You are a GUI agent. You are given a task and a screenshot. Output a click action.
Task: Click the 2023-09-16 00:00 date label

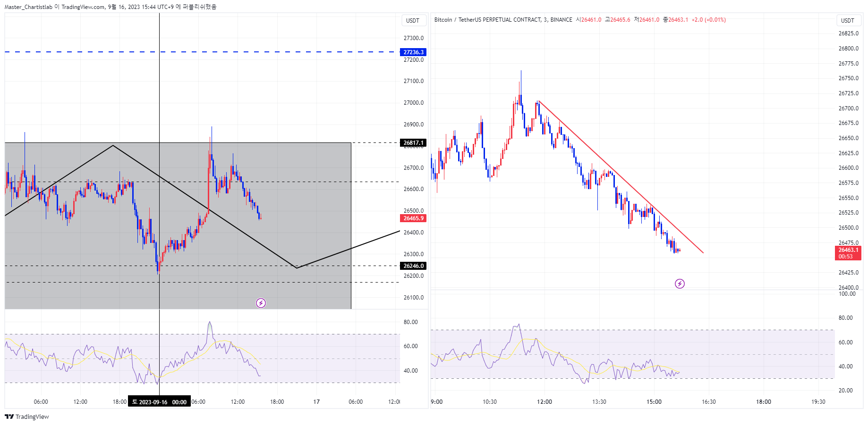(159, 402)
